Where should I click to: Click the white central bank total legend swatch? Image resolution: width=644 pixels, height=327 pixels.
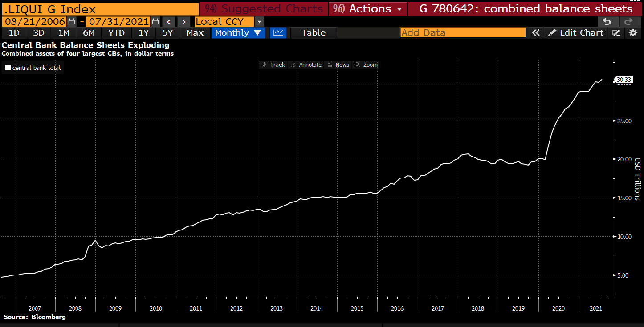(x=8, y=68)
